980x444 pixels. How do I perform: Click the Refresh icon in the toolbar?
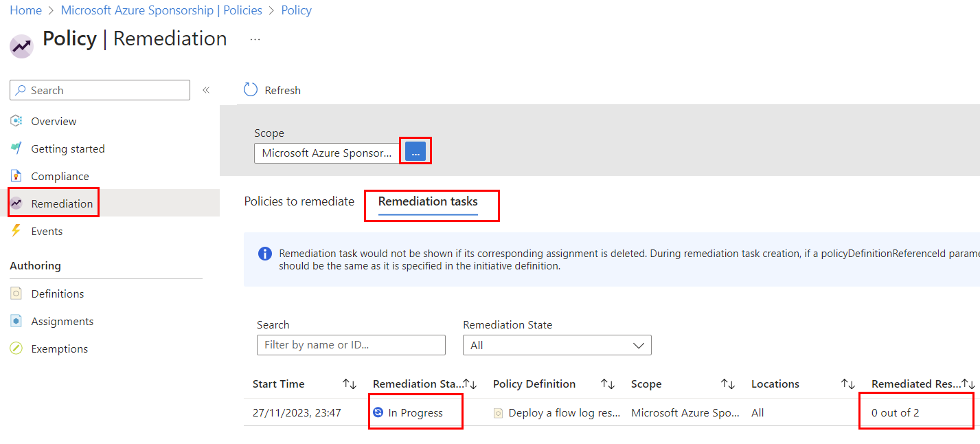pyautogui.click(x=251, y=90)
